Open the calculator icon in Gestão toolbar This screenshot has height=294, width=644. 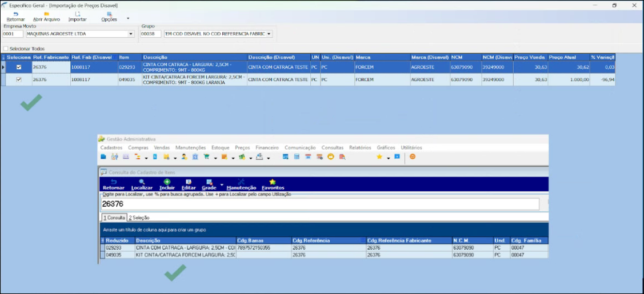297,156
